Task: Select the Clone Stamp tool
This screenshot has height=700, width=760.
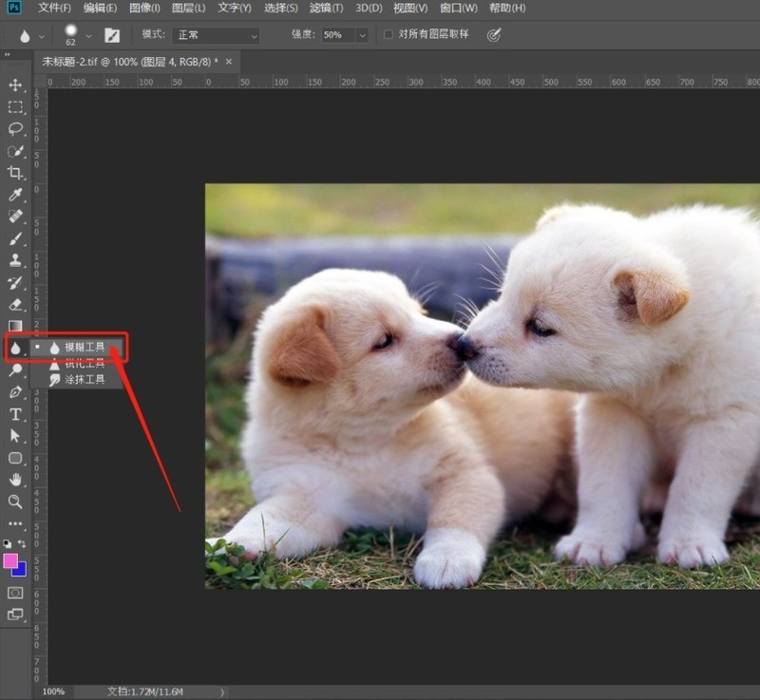Action: tap(15, 260)
